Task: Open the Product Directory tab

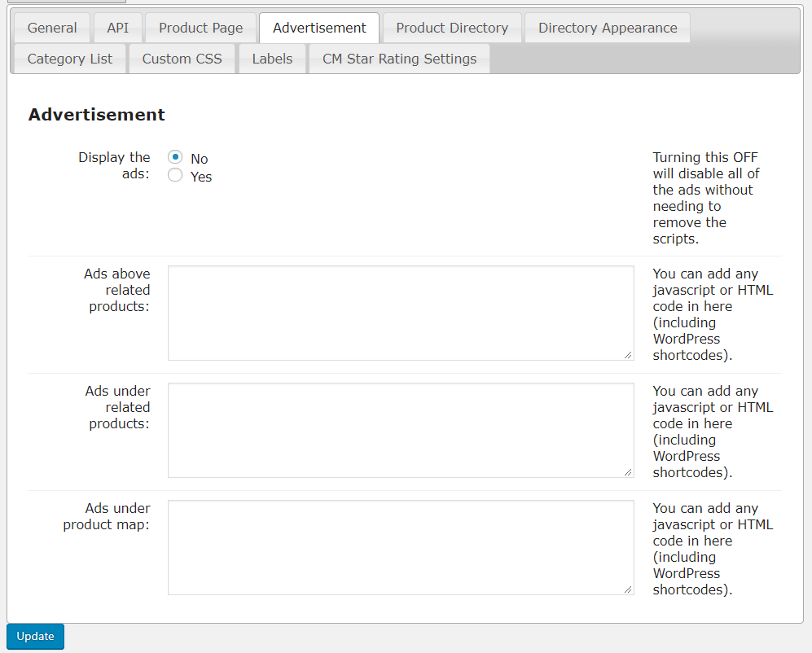Action: click(x=452, y=28)
